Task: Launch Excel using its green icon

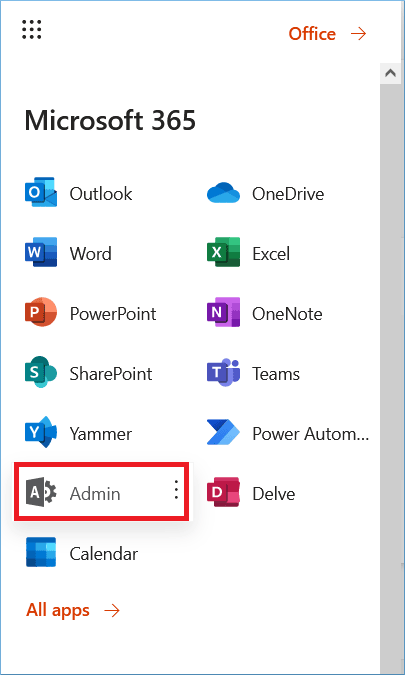Action: (223, 252)
